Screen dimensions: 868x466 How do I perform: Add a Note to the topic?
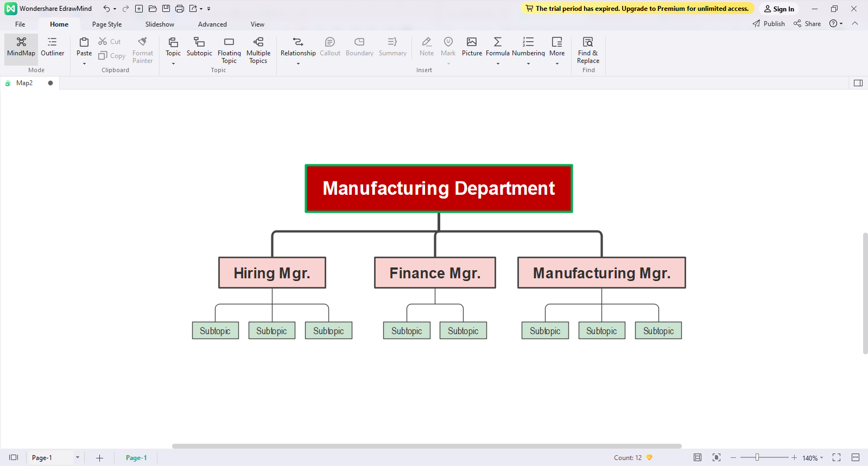427,47
